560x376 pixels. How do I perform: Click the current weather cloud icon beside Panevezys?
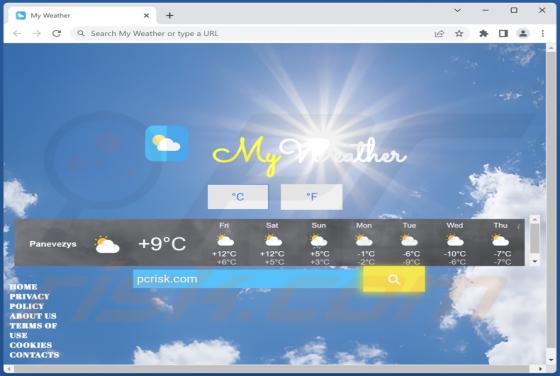[x=106, y=245]
